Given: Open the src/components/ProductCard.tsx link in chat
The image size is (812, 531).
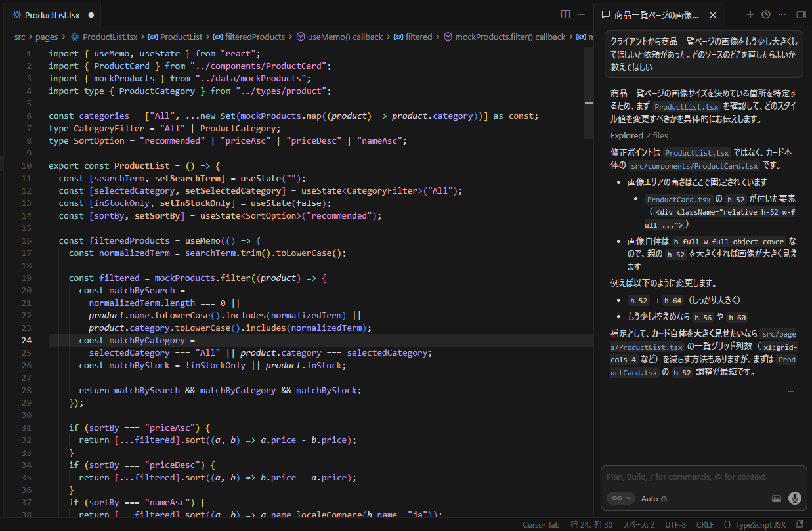Looking at the screenshot, I should pos(694,166).
